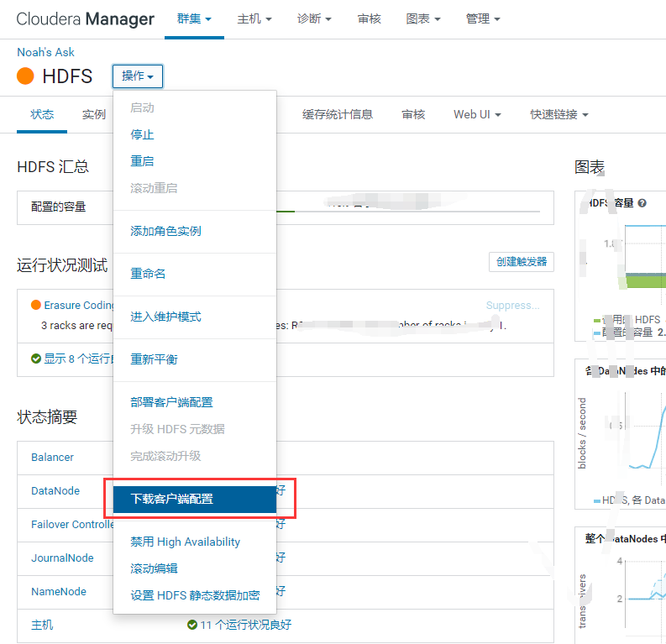Choose 重命名 from the menu
The width and height of the screenshot is (666, 644).
click(195, 274)
